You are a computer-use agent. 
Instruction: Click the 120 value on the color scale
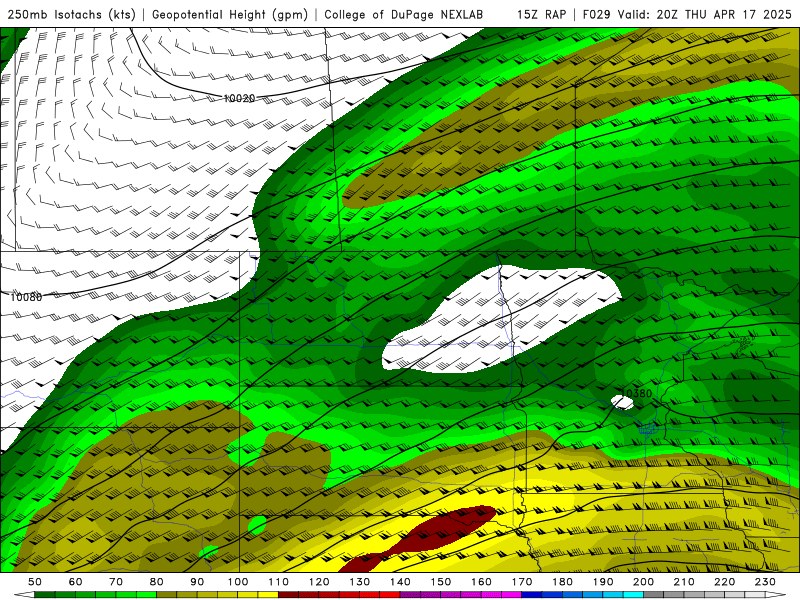click(x=319, y=582)
